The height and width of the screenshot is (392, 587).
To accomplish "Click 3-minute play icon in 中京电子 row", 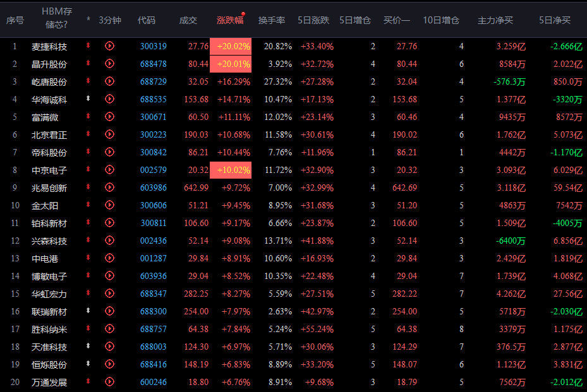I will 109,170.
